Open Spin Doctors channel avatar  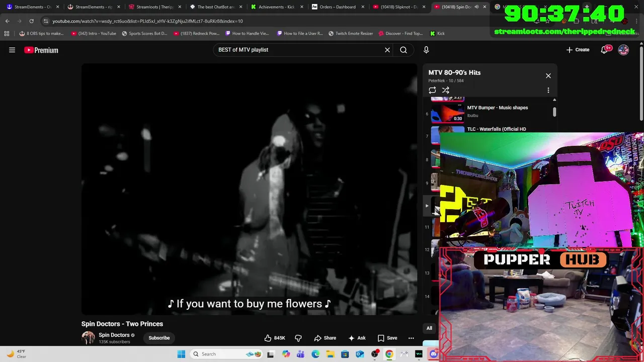88,338
